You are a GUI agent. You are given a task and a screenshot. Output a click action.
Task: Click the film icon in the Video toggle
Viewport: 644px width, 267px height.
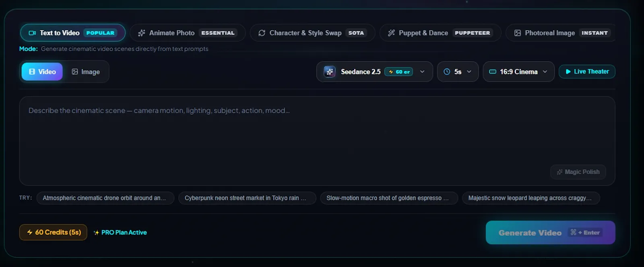coord(32,72)
